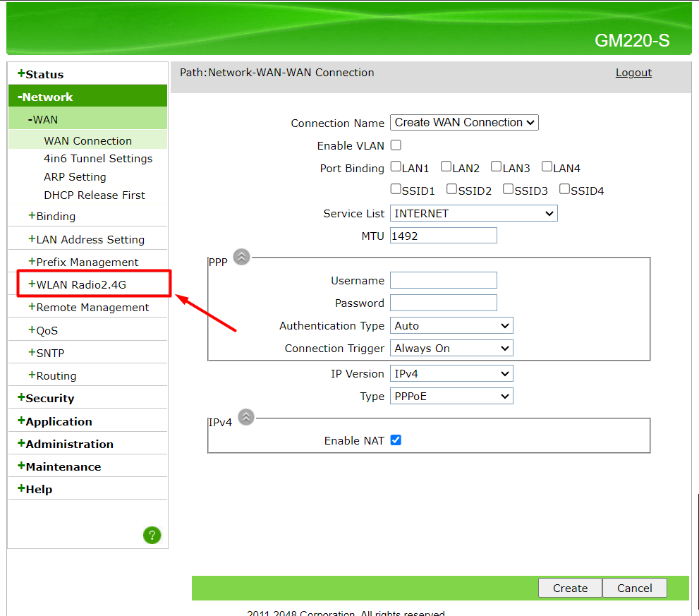Image resolution: width=699 pixels, height=616 pixels.
Task: Click the green help question mark icon
Action: click(152, 535)
